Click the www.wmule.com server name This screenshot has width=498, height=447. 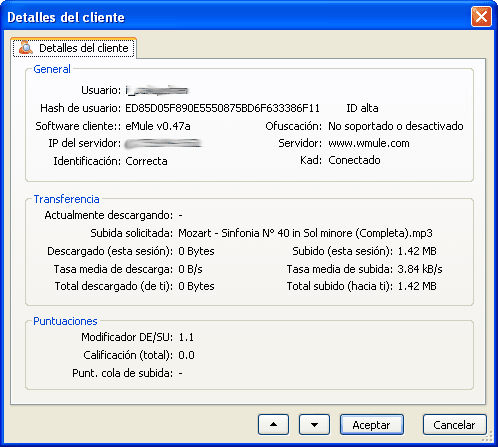click(369, 143)
